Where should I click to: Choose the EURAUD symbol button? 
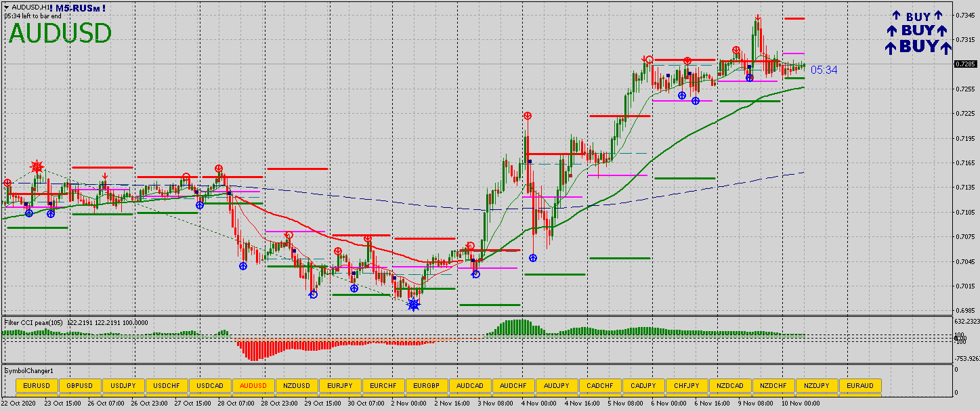click(860, 386)
